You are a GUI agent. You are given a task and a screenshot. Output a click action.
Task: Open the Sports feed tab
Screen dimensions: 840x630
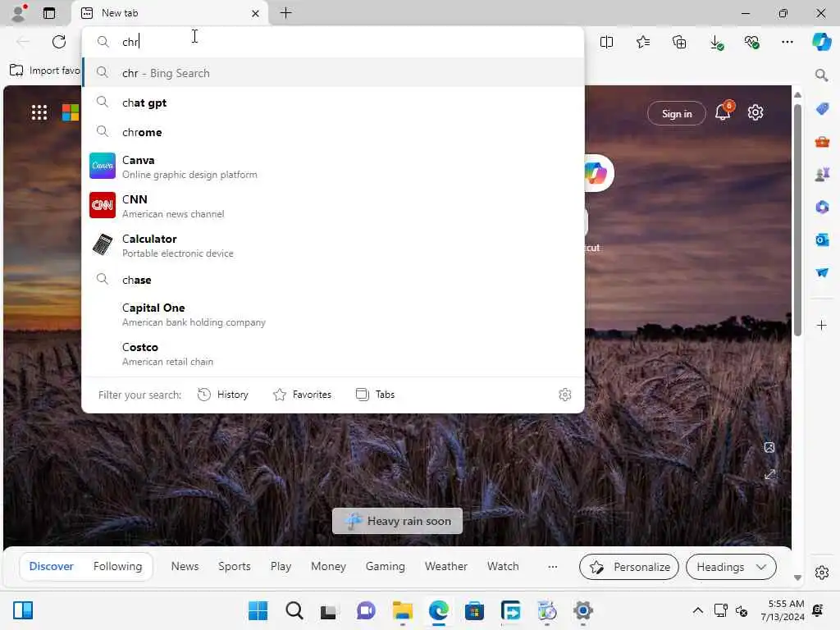coord(234,566)
